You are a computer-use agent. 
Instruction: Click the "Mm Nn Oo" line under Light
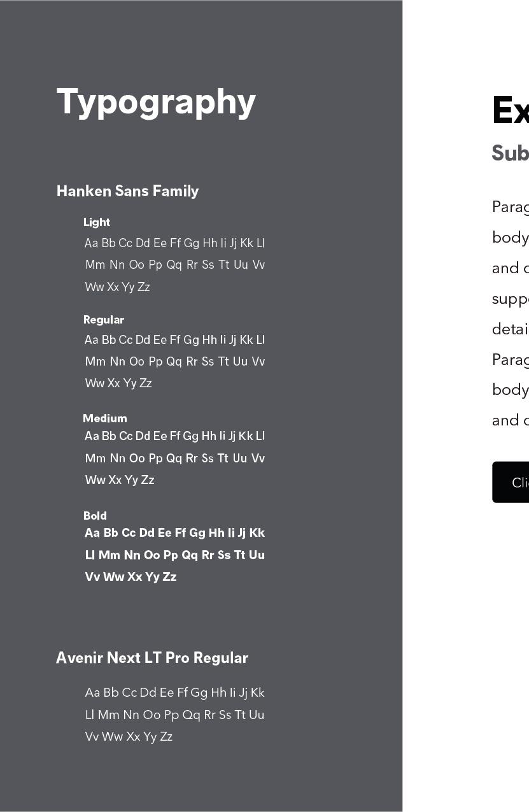pos(174,265)
